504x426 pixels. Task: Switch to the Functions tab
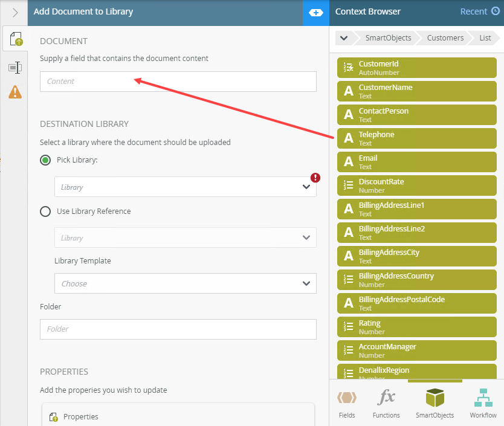click(x=386, y=404)
